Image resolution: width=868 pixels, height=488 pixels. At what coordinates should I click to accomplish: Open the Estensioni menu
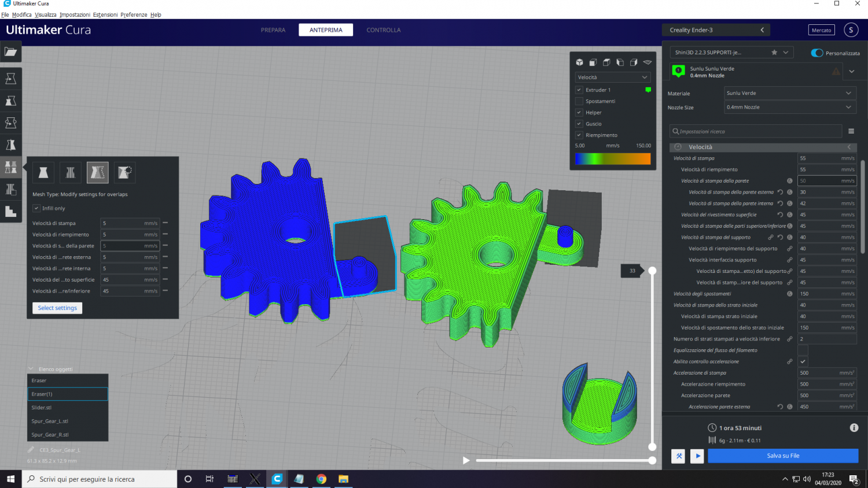coord(105,14)
